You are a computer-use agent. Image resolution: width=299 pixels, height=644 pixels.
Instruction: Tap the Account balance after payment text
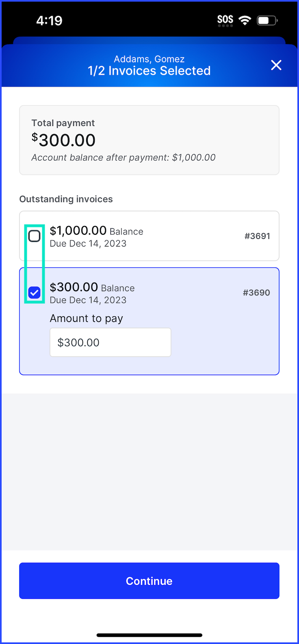pos(123,158)
